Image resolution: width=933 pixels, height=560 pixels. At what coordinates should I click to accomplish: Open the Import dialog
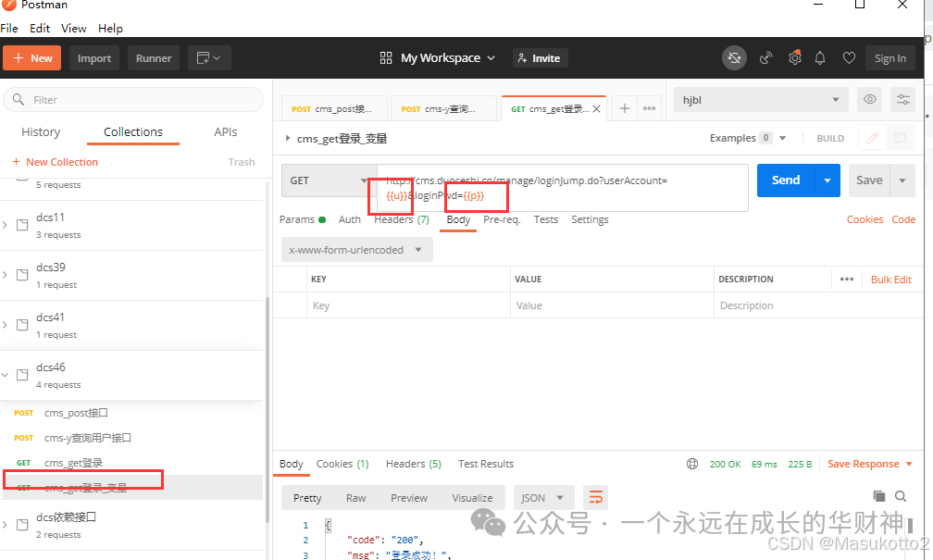(94, 58)
